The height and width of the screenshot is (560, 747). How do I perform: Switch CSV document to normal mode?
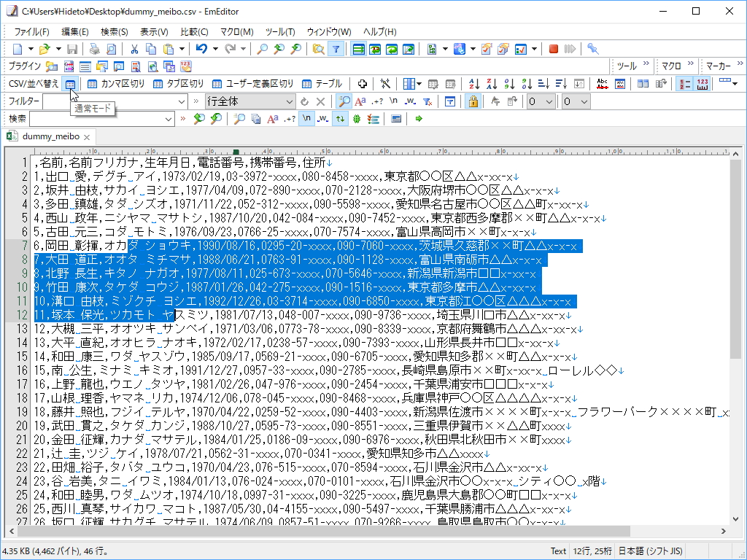pos(69,82)
